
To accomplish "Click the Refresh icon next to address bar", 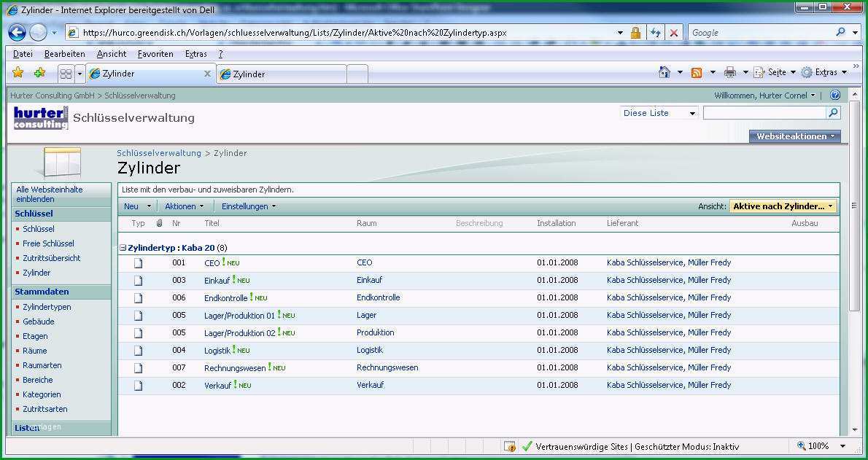I will pos(656,33).
